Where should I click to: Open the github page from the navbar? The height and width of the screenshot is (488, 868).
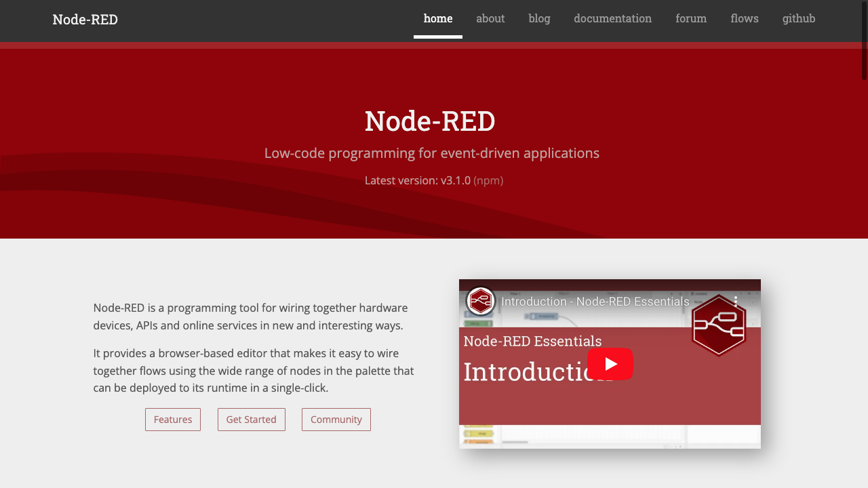pyautogui.click(x=799, y=18)
